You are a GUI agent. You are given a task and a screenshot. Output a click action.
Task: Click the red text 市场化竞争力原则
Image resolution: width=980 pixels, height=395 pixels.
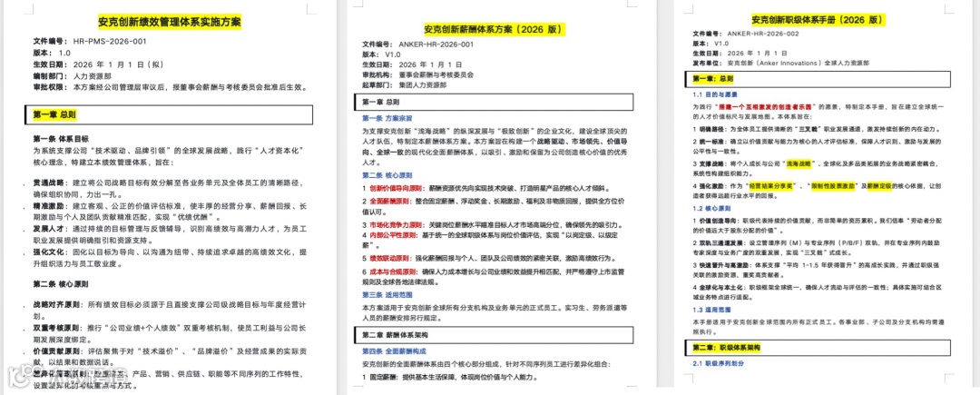(396, 223)
